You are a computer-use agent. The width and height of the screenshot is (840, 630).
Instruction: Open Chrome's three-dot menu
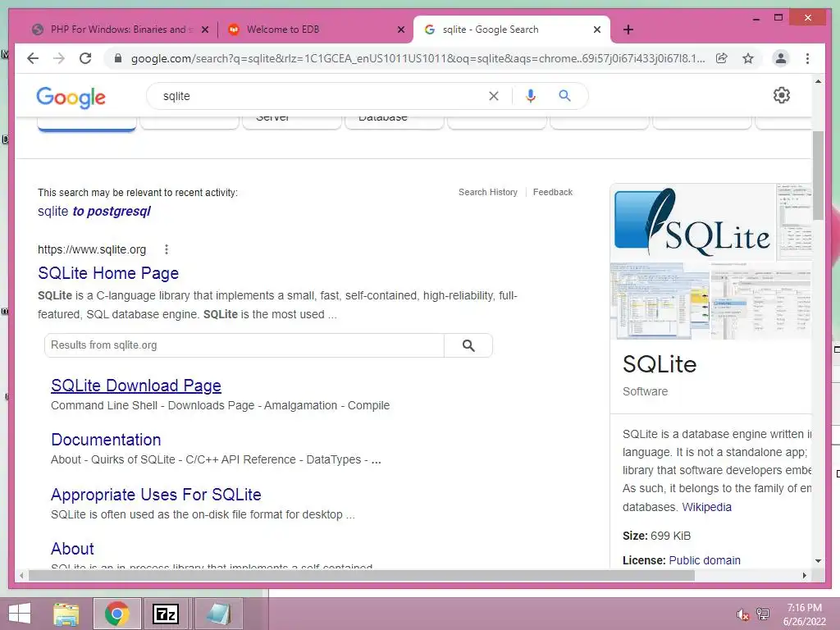[x=807, y=58]
